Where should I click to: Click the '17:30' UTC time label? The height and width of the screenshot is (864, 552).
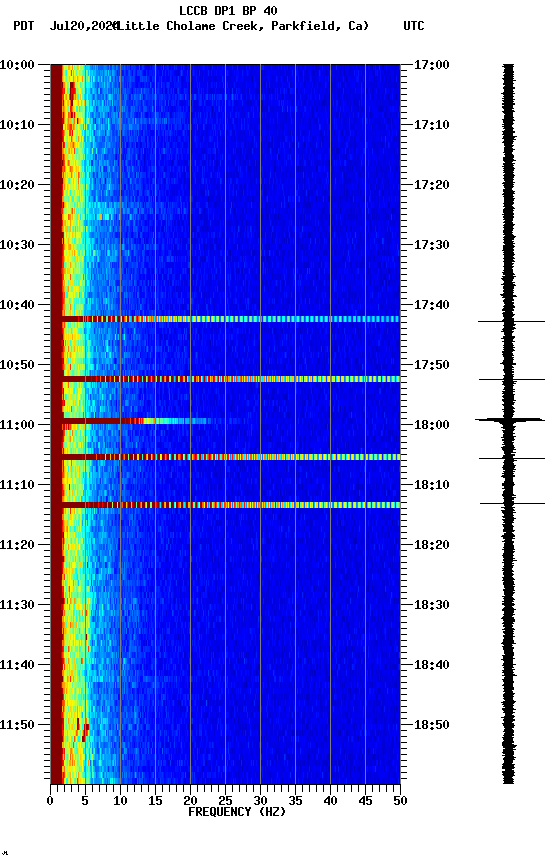tap(432, 245)
